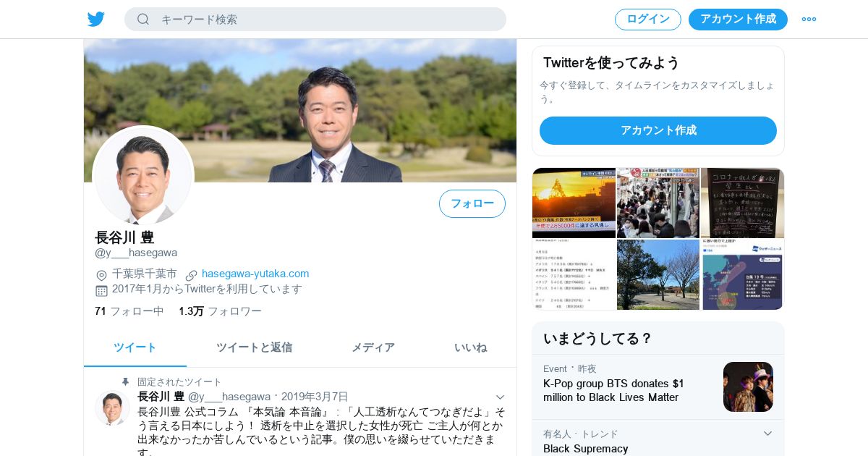Open the K-Pop group BTS donates headline
The width and height of the screenshot is (868, 456).
[x=613, y=390]
